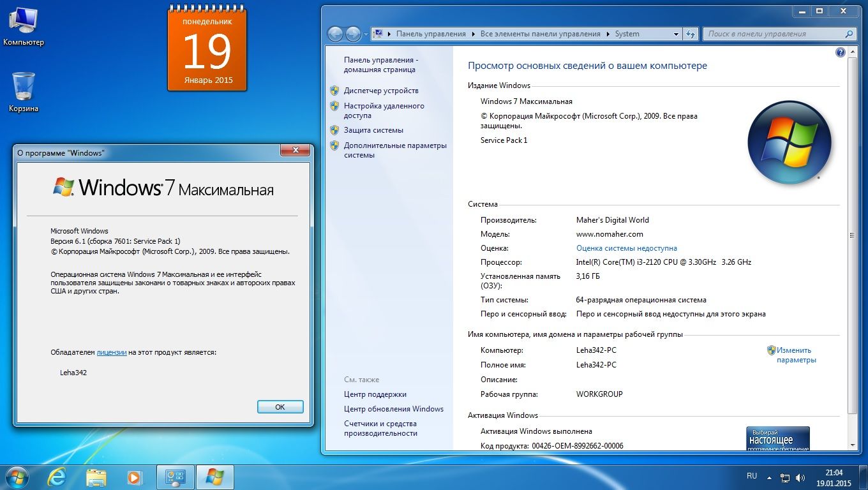Select the text Windows 7 Максимальная under Издание
The height and width of the screenshot is (490, 868).
click(x=526, y=101)
